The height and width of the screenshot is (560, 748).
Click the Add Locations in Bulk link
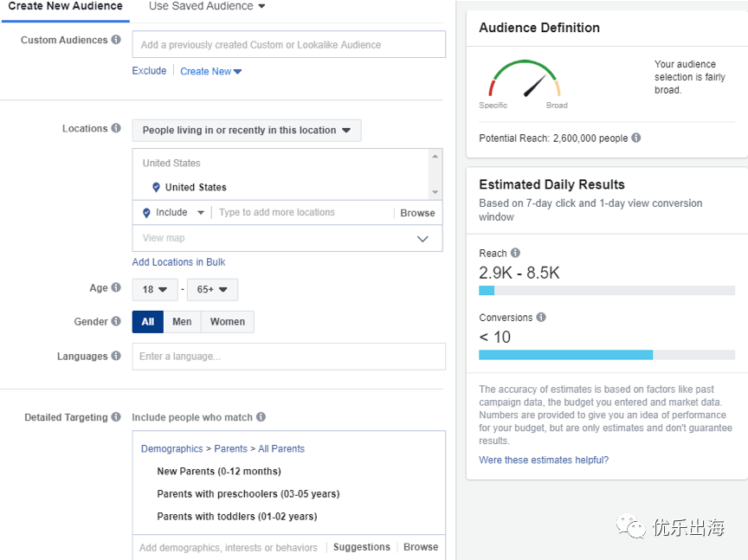(178, 262)
